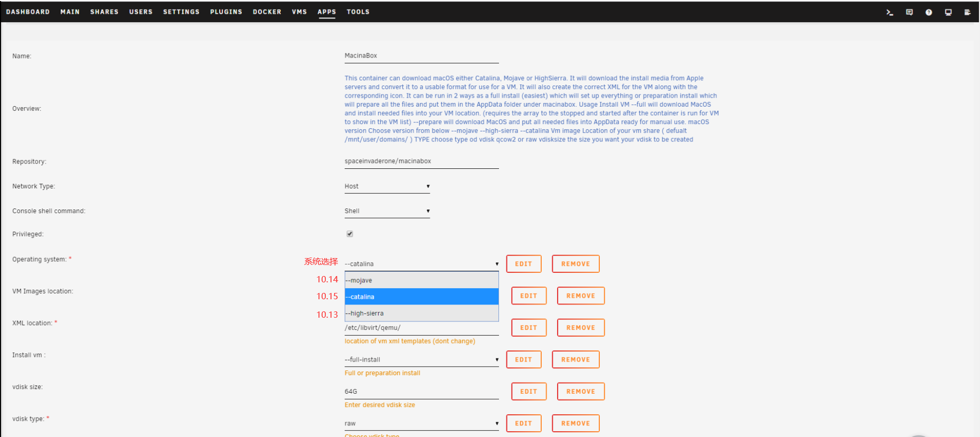Click Remove for the XML location row
Viewport: 980px width, 437px height.
(x=580, y=328)
